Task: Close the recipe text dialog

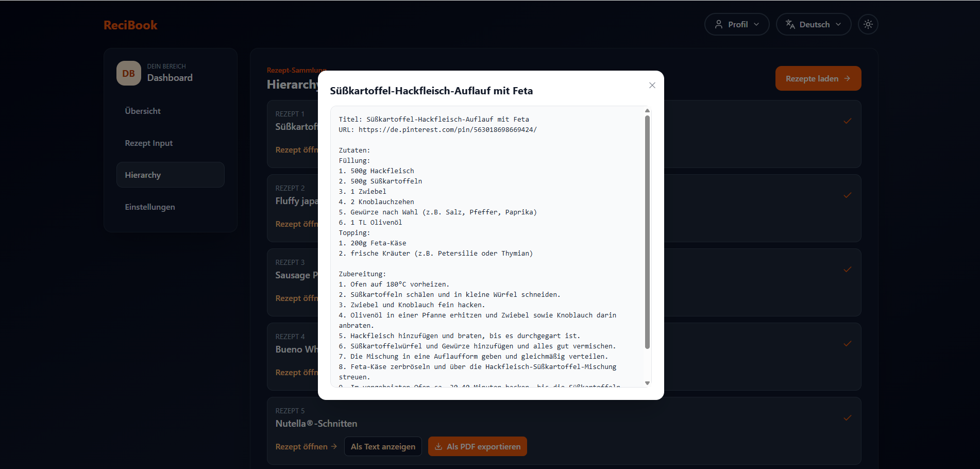Action: click(652, 85)
